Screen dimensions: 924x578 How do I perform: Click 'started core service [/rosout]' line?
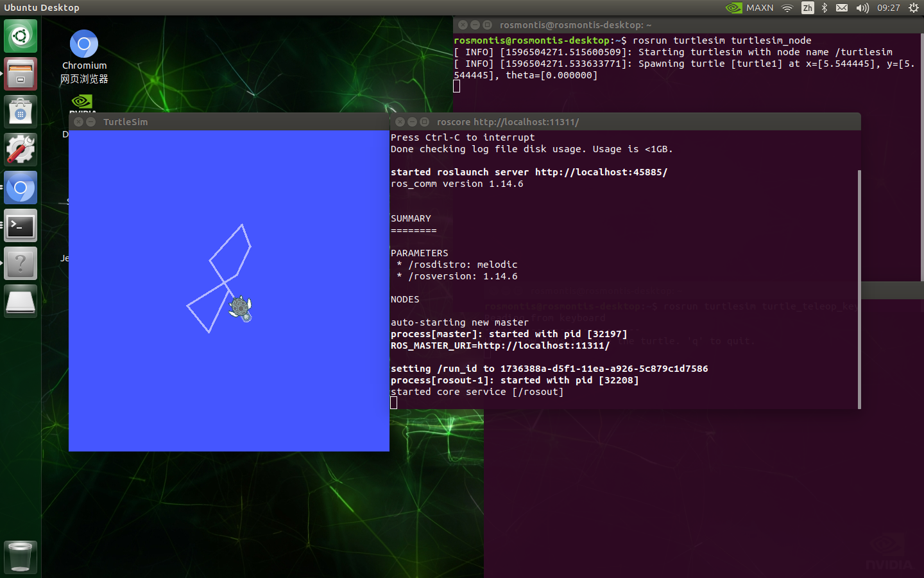477,392
